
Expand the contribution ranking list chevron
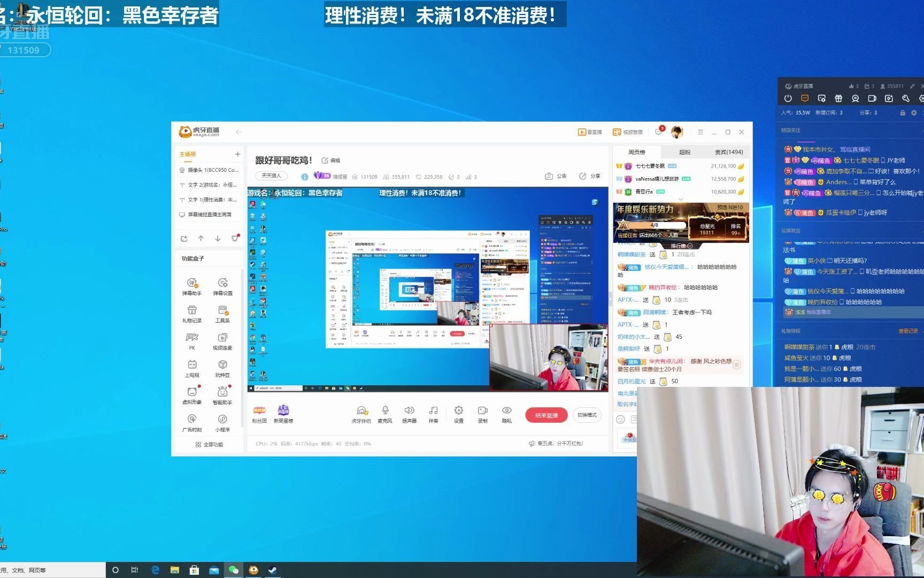[x=681, y=199]
